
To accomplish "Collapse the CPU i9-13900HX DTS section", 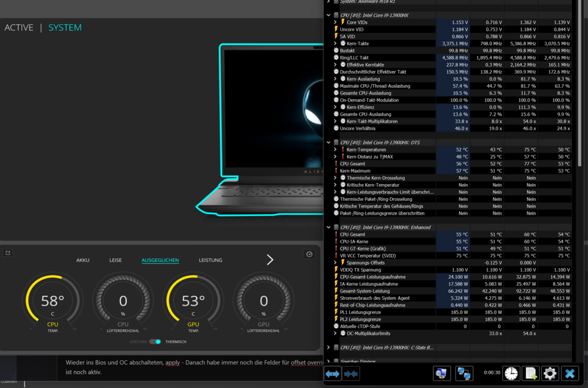I will (x=329, y=142).
